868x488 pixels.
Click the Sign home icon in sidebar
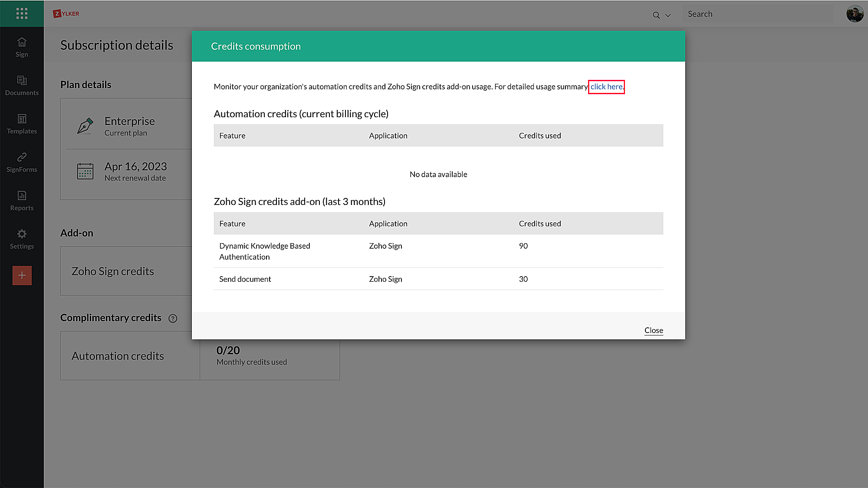click(22, 43)
